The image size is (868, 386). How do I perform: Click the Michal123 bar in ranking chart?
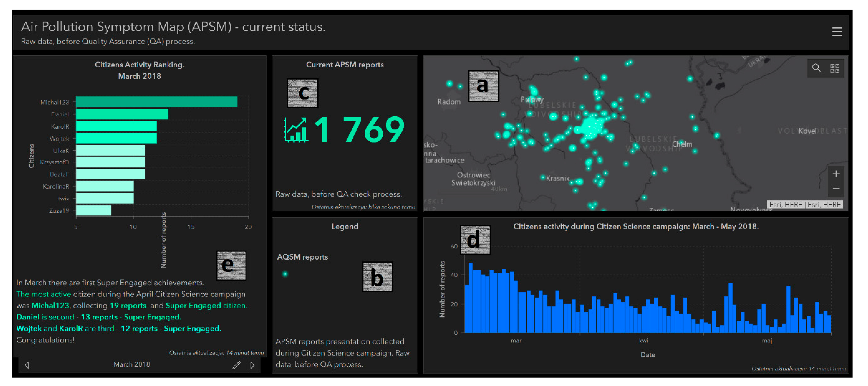156,102
